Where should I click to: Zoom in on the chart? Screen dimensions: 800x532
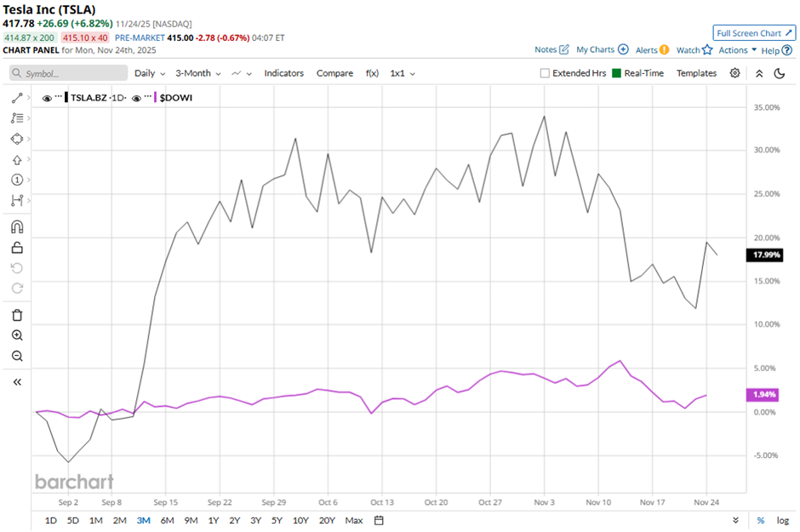pyautogui.click(x=17, y=335)
